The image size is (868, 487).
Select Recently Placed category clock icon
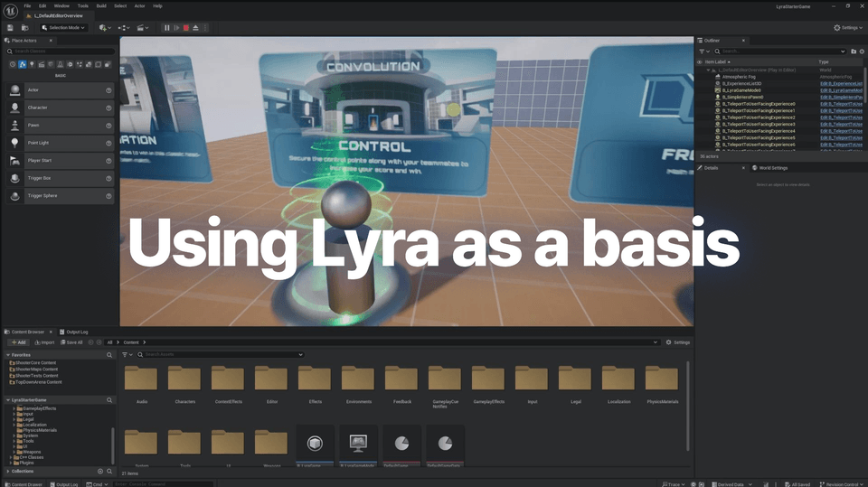tap(13, 65)
